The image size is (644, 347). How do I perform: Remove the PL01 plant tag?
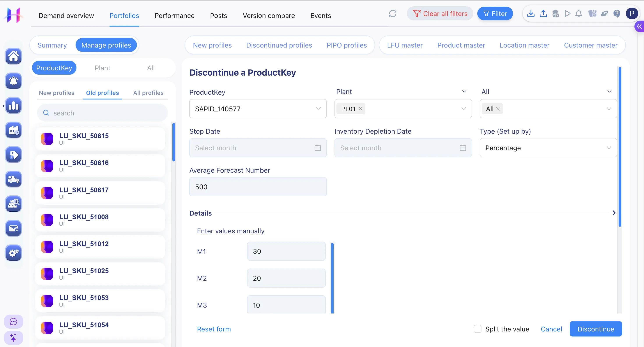[x=361, y=109]
